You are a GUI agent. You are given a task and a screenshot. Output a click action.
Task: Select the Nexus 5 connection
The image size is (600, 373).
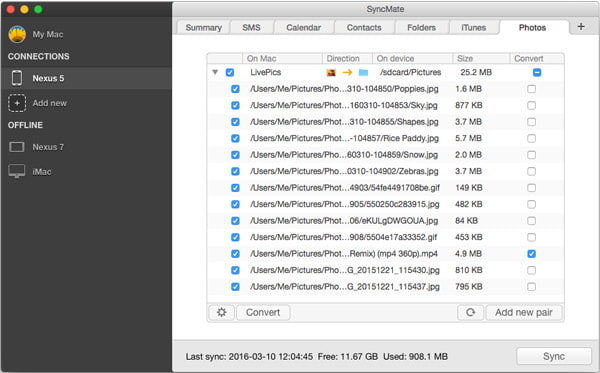(x=86, y=78)
